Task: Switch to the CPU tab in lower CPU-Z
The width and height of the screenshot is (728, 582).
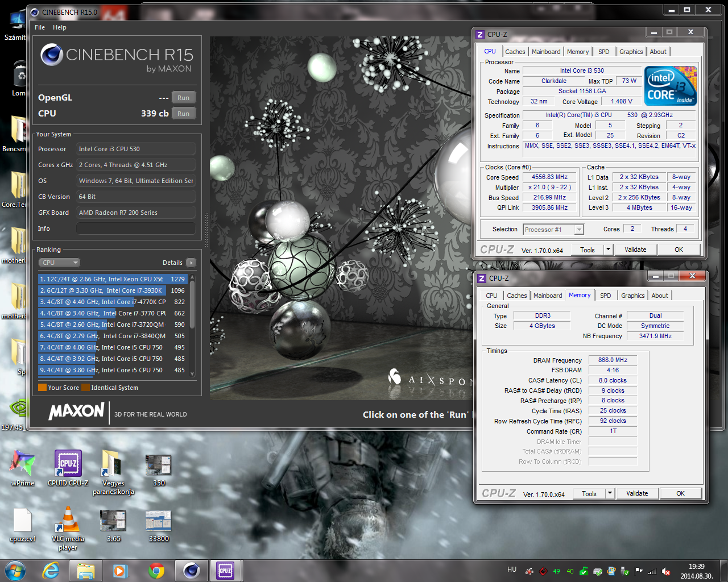Action: pyautogui.click(x=491, y=296)
